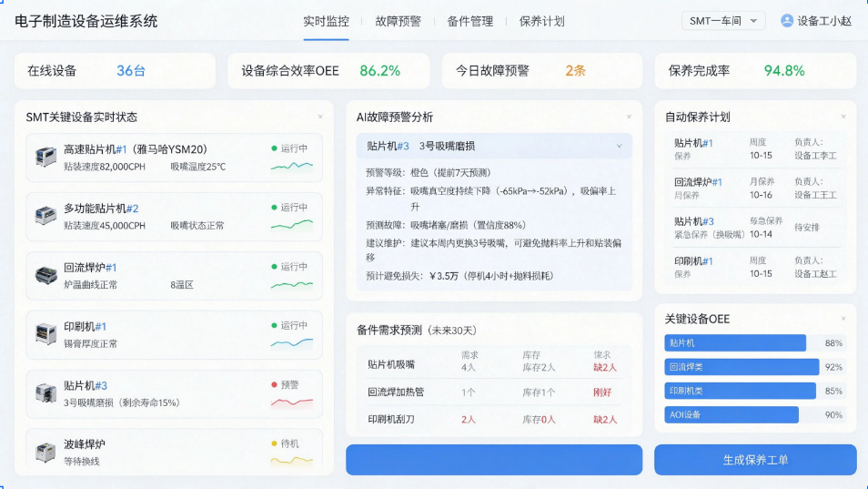
Task: Click the 锡膏厚度正常 status text
Action: coord(91,344)
